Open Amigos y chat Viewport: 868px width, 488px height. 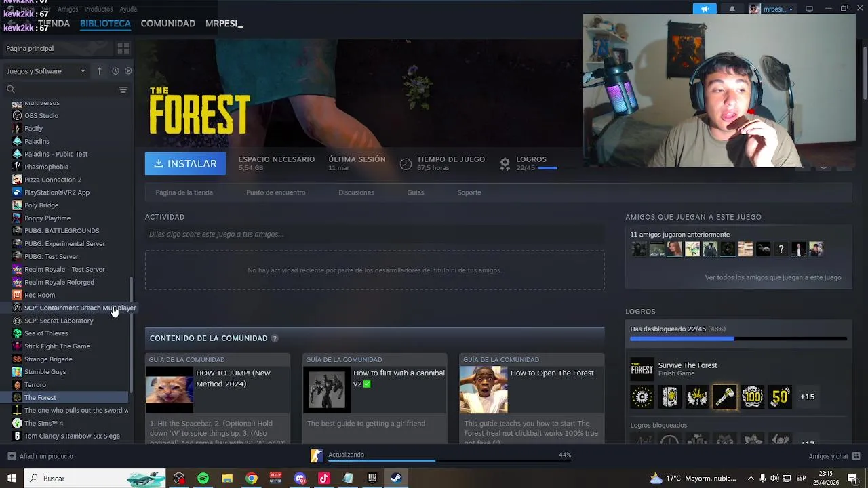click(834, 456)
